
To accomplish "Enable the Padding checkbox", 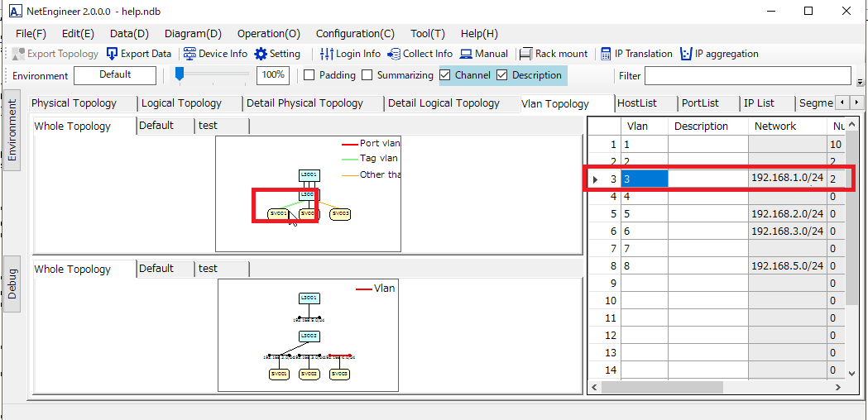I will [x=309, y=75].
